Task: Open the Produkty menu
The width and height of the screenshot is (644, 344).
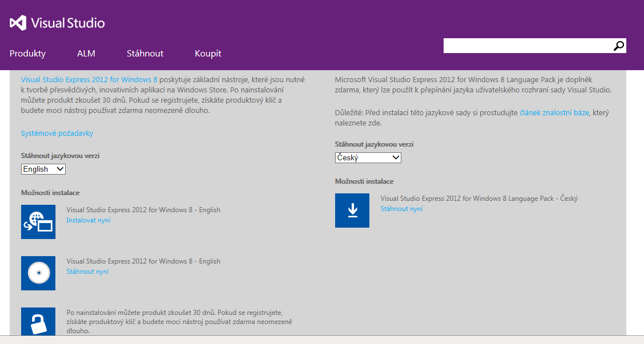Action: point(27,54)
